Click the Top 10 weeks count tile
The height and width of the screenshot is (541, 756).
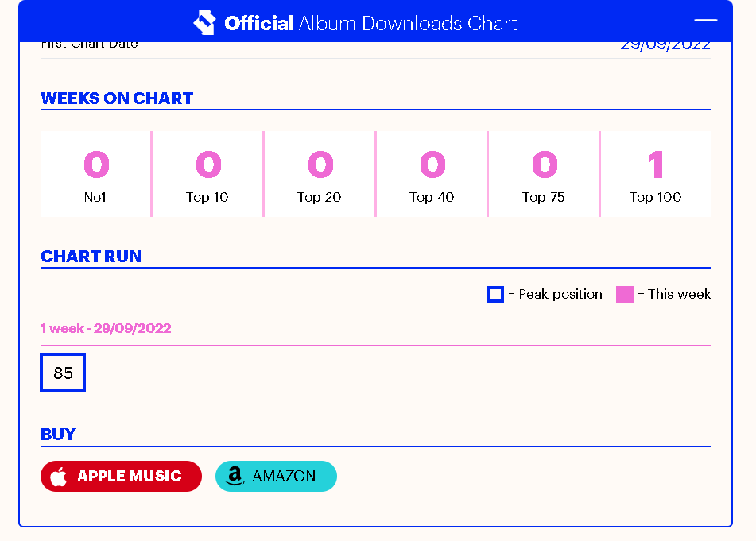(207, 174)
